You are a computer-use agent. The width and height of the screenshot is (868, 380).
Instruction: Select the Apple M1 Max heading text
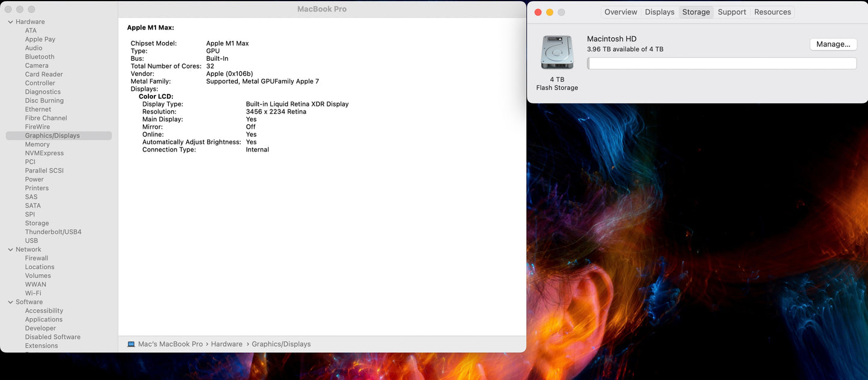150,28
